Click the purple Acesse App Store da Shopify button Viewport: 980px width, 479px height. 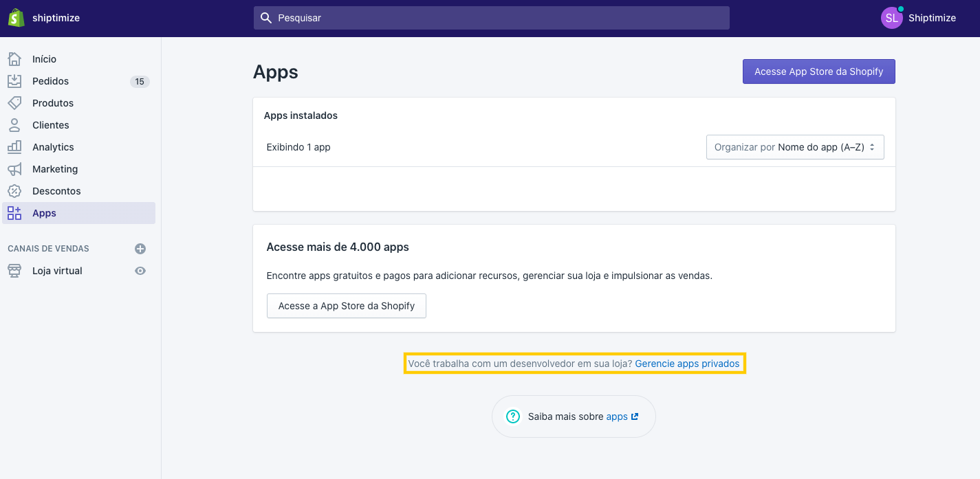pyautogui.click(x=819, y=71)
